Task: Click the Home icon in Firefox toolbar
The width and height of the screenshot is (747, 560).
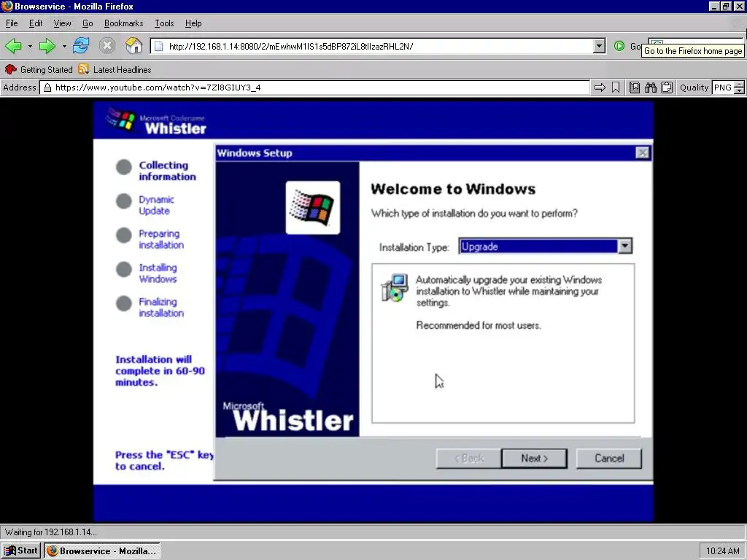Action: (134, 46)
